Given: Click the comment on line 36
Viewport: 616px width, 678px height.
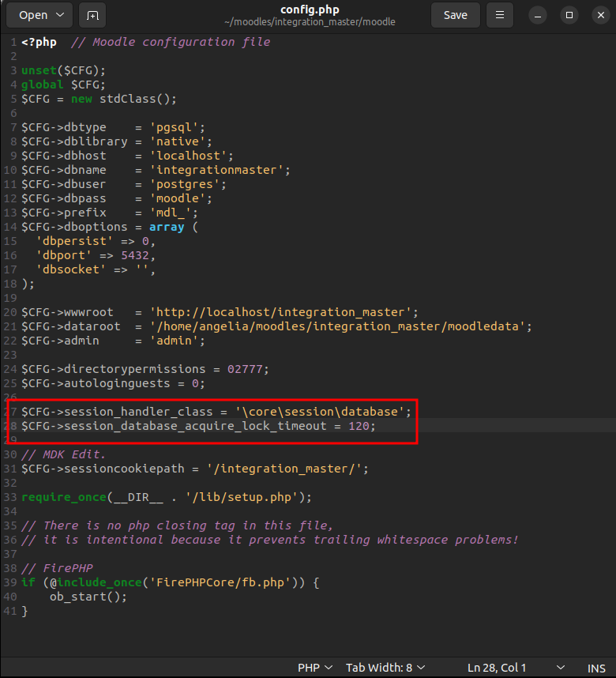Looking at the screenshot, I should point(270,540).
